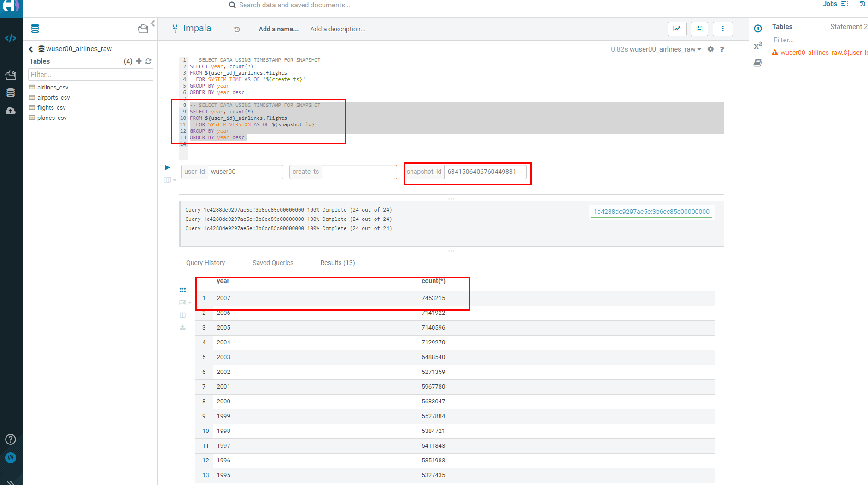This screenshot has height=485, width=868.
Task: Open the W user avatar menu
Action: click(11, 457)
